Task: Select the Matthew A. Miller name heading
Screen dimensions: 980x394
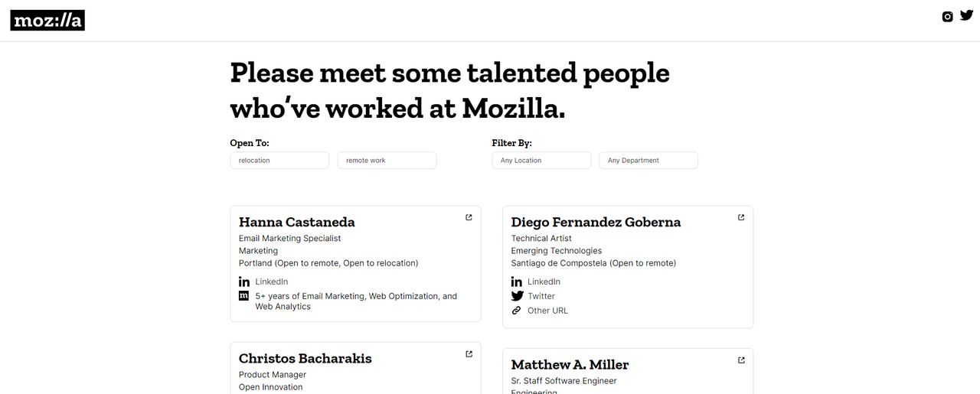Action: tap(570, 365)
